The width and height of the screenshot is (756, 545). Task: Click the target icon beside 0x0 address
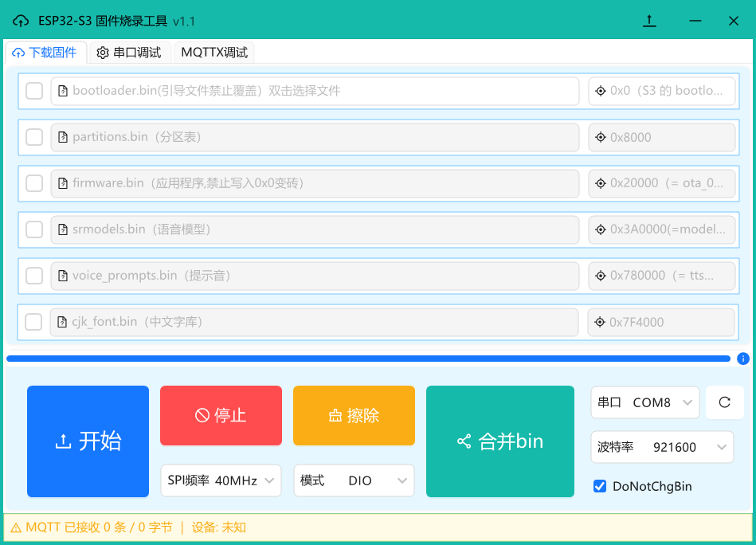point(601,91)
